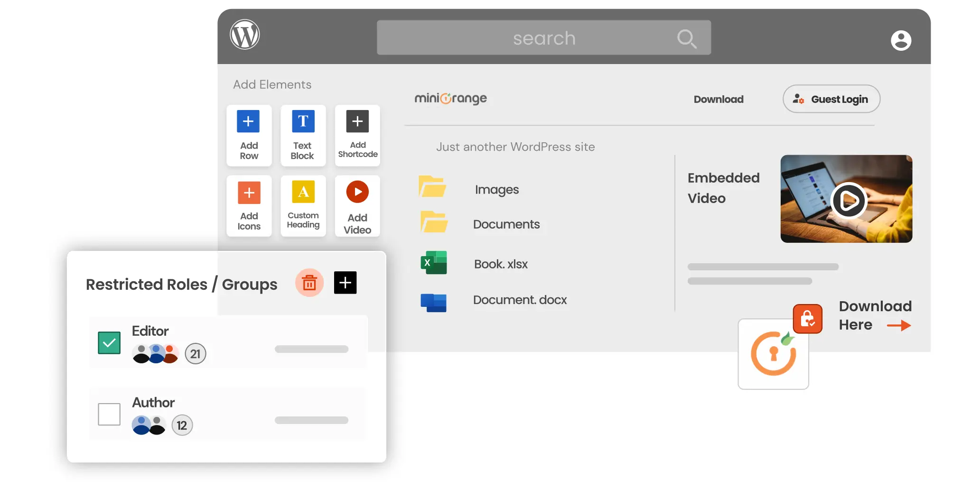The height and width of the screenshot is (489, 980).
Task: Open the user profile icon
Action: click(x=901, y=40)
